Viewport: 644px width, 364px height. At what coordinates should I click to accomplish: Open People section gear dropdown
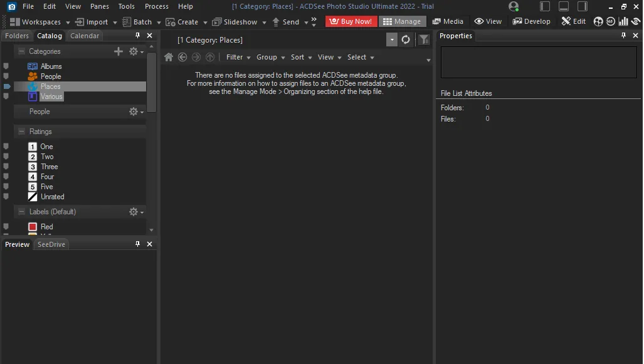pyautogui.click(x=136, y=112)
